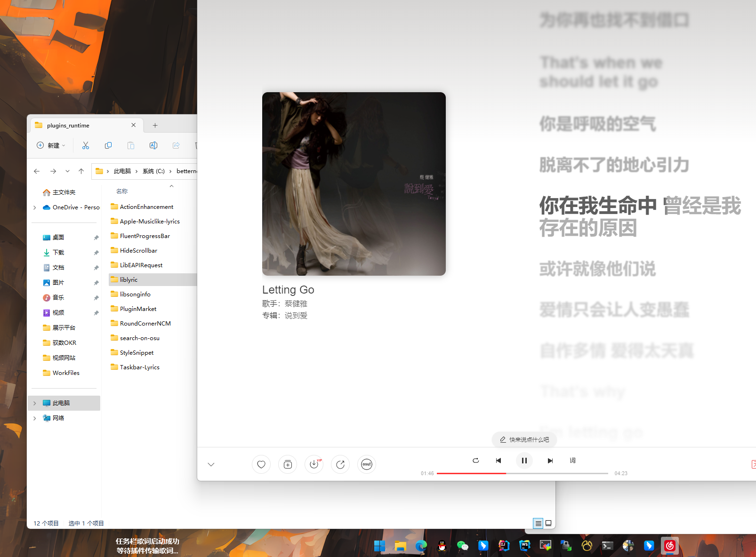Image resolution: width=756 pixels, height=557 pixels.
Task: Switch Explorer to detail view toggle
Action: [538, 523]
